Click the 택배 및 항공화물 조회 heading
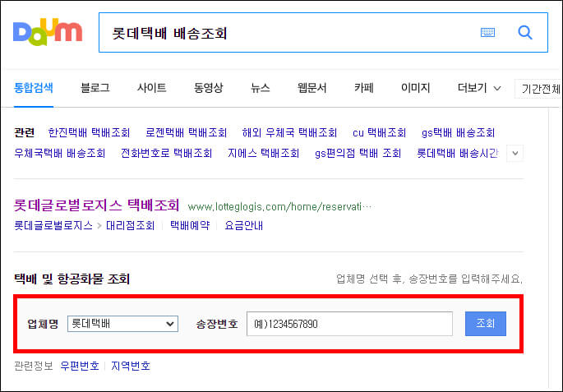563x392 pixels. point(72,279)
